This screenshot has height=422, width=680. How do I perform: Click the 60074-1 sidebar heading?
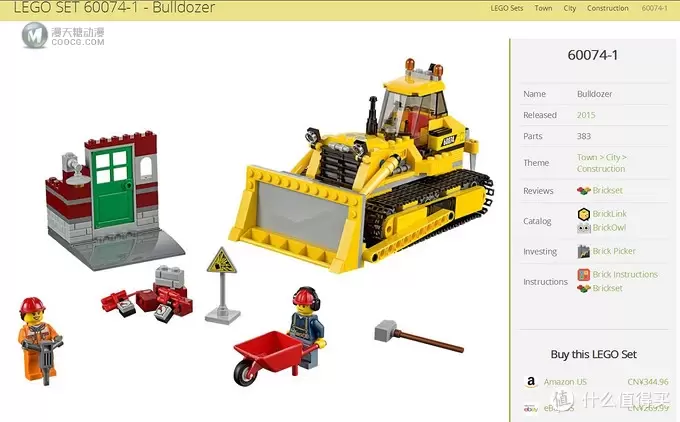[593, 55]
